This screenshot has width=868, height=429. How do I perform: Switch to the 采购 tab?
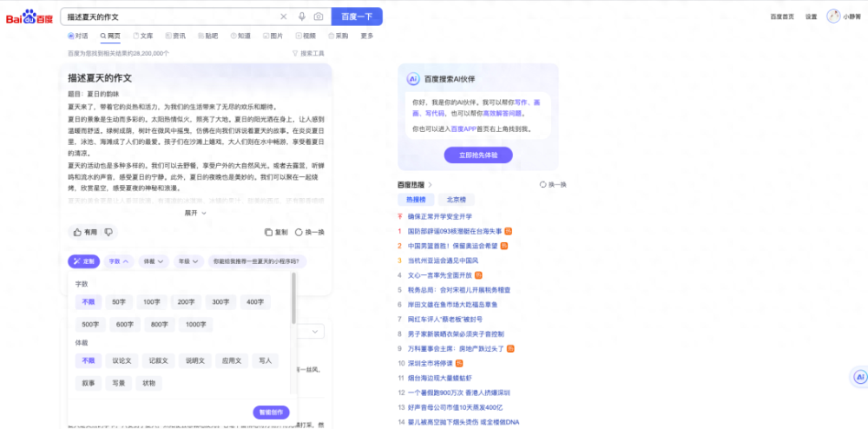click(x=339, y=36)
